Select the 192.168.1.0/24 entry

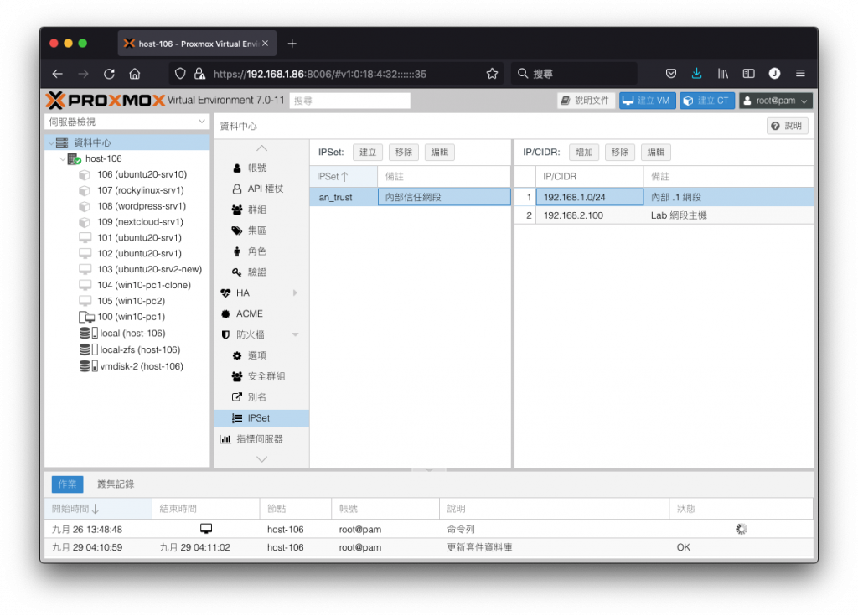pyautogui.click(x=664, y=197)
